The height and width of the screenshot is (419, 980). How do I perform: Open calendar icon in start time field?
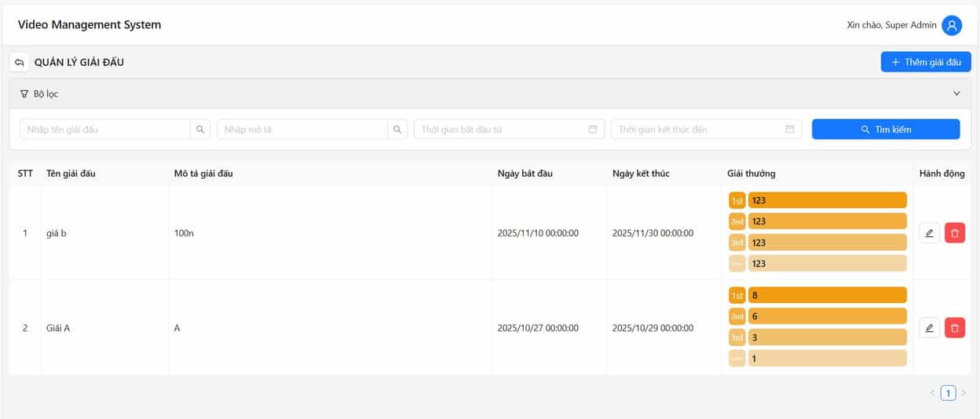pos(593,129)
